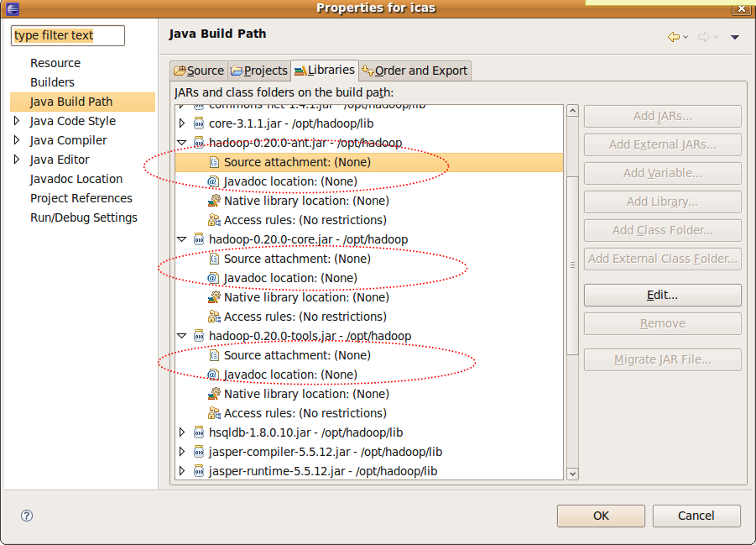Expand jasper-runtime-5.5.12.jar entry
Viewport: 756px width, 545px height.
pyautogui.click(x=182, y=471)
